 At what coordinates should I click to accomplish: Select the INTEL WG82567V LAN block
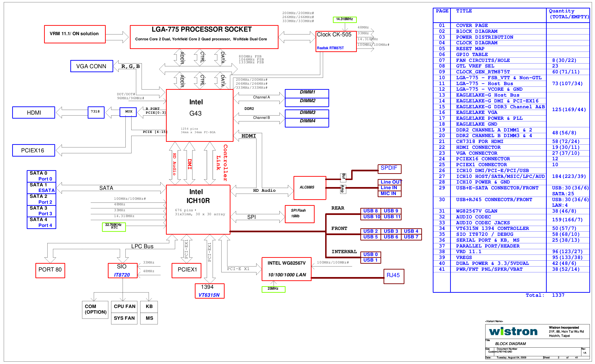click(287, 269)
